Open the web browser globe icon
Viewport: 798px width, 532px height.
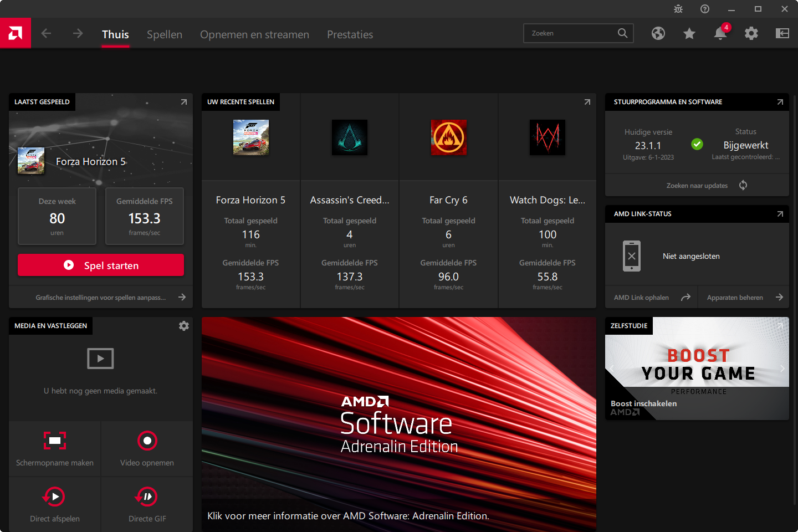[658, 33]
